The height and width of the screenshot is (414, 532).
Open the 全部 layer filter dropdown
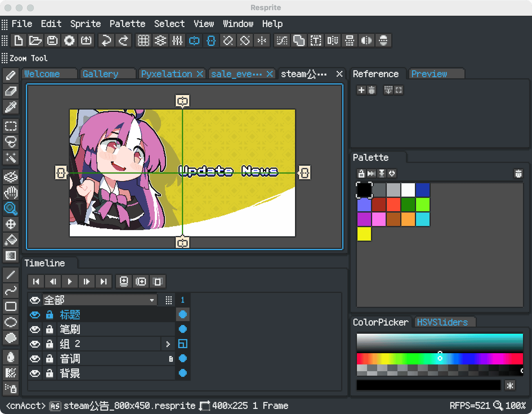coord(152,300)
